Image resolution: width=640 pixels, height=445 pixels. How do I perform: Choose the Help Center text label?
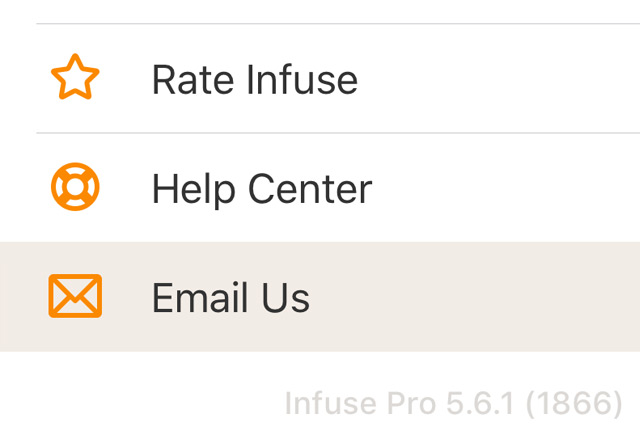(x=262, y=189)
